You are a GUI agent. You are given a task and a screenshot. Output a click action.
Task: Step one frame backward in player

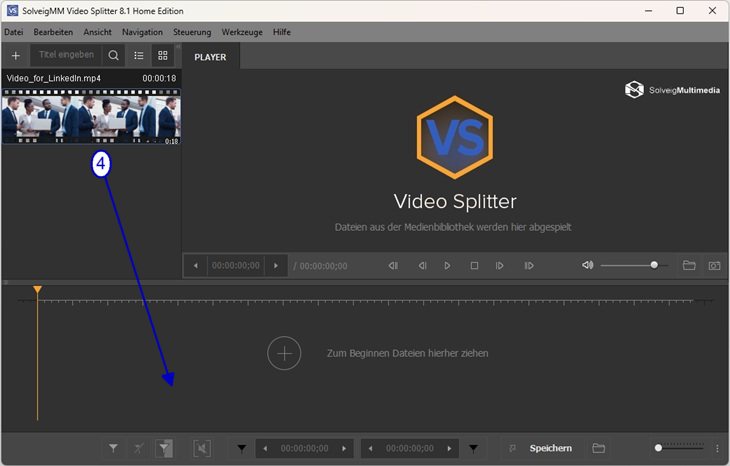point(422,266)
